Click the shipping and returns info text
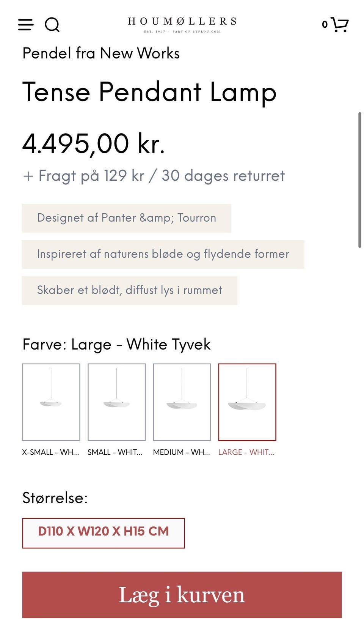364x619 pixels. pos(154,176)
